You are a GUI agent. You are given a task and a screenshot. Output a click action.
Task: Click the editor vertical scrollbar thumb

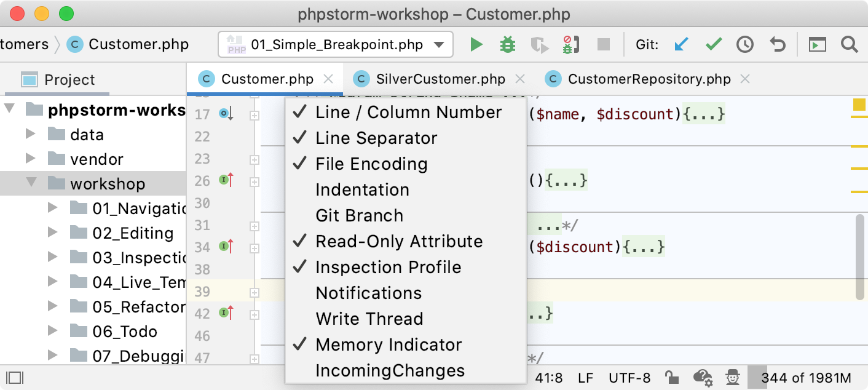point(861,257)
